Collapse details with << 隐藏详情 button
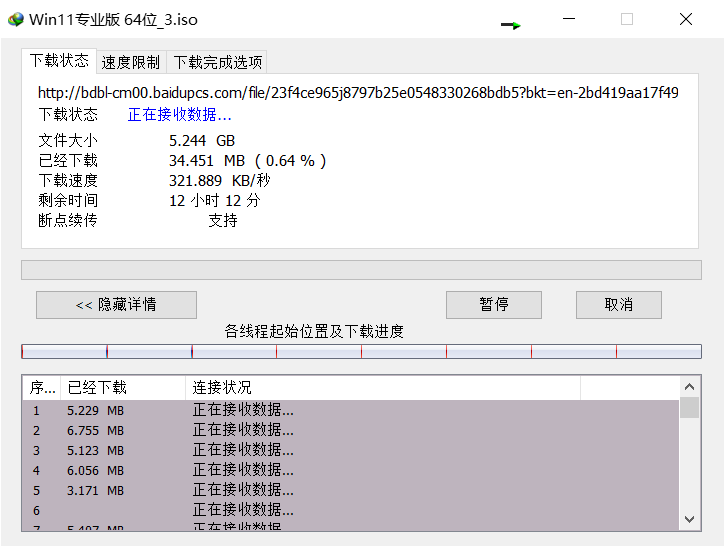The height and width of the screenshot is (547, 725). pos(116,305)
